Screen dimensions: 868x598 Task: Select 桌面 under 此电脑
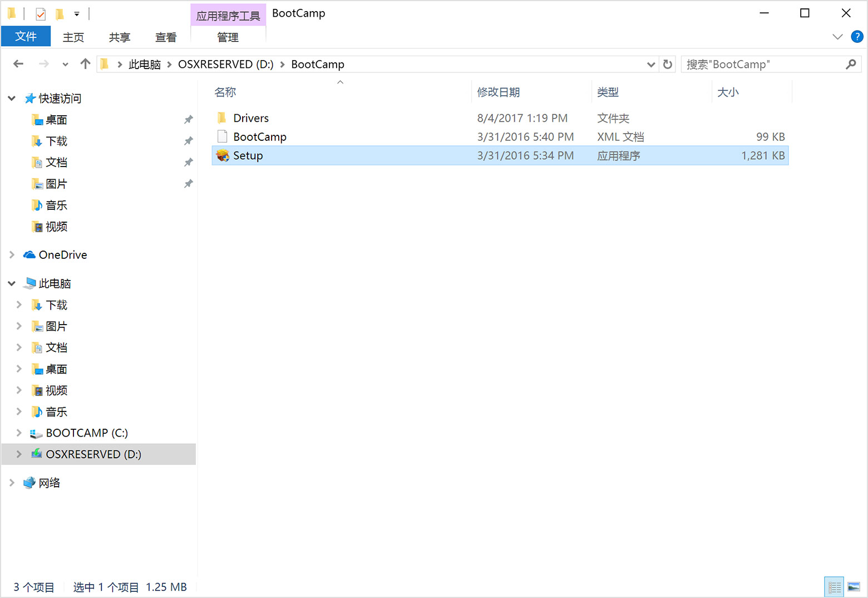coord(56,369)
